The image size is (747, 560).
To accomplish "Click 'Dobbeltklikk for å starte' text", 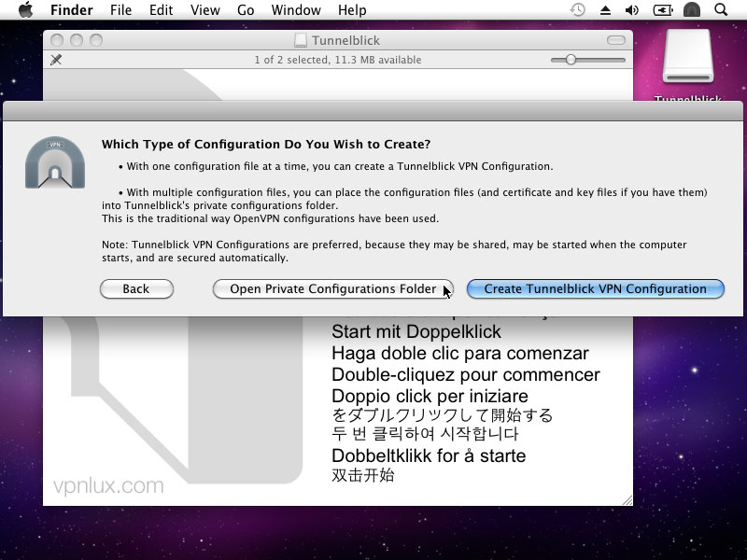I will [429, 455].
